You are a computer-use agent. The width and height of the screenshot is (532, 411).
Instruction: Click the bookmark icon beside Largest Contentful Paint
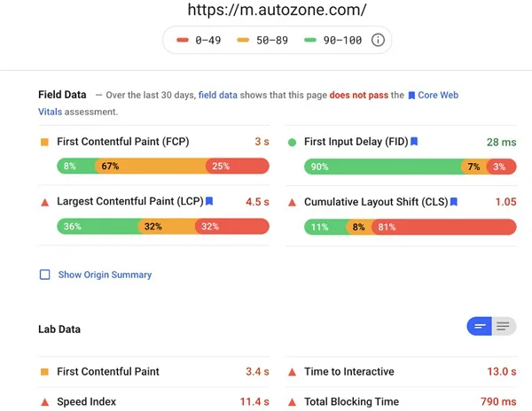pos(209,202)
